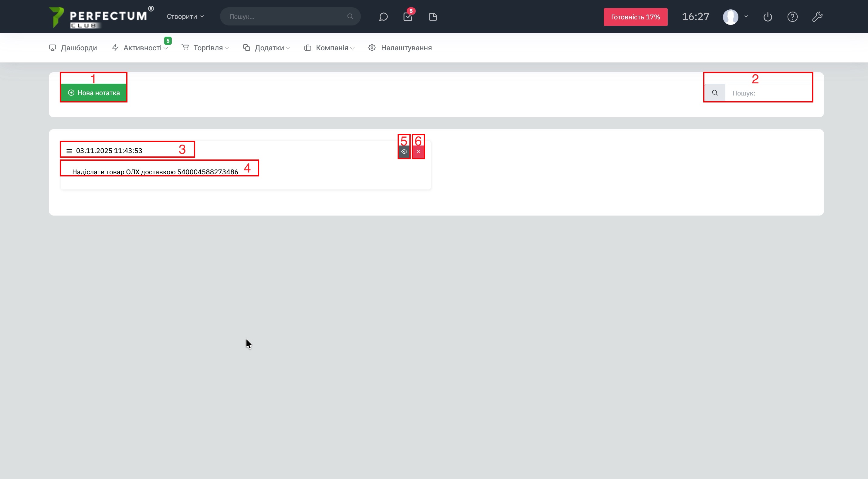Focus the global Пошук field in header
The image size is (868, 479).
coord(287,16)
